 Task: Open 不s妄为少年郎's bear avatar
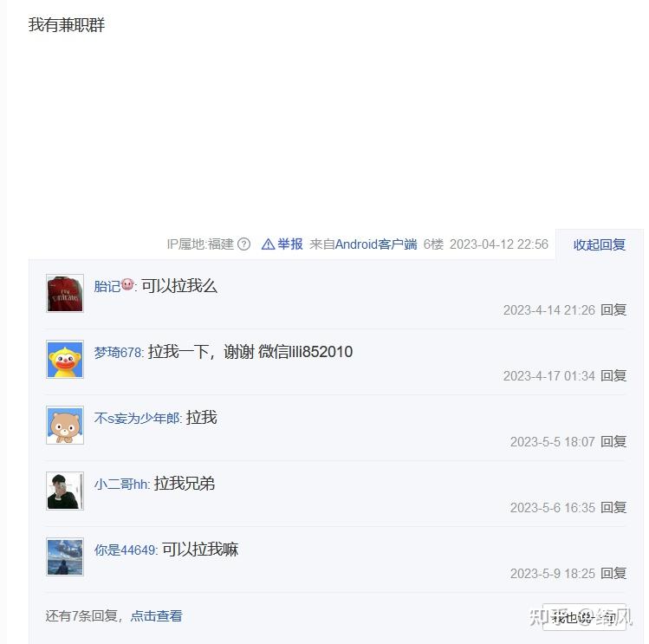click(65, 425)
